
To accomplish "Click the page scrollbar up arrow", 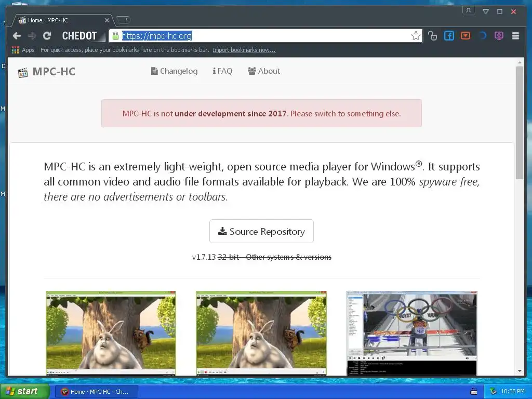I will (520, 62).
